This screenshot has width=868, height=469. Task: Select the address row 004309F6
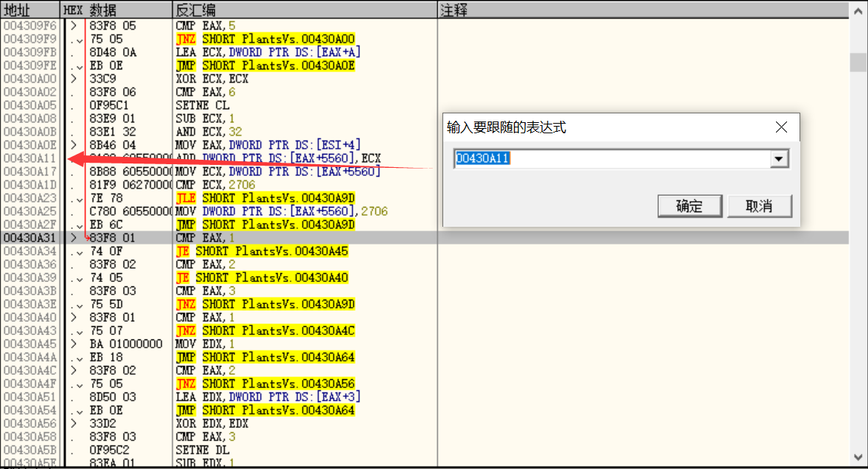pyautogui.click(x=30, y=26)
